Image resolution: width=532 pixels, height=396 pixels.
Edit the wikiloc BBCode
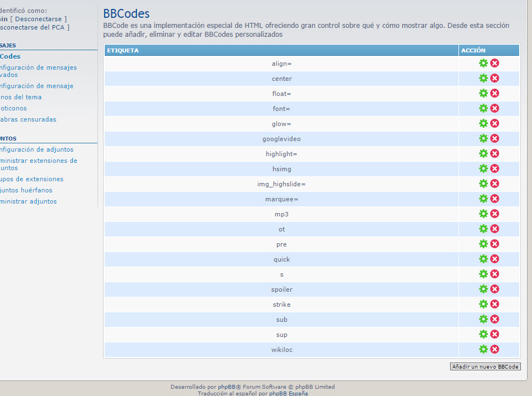483,349
